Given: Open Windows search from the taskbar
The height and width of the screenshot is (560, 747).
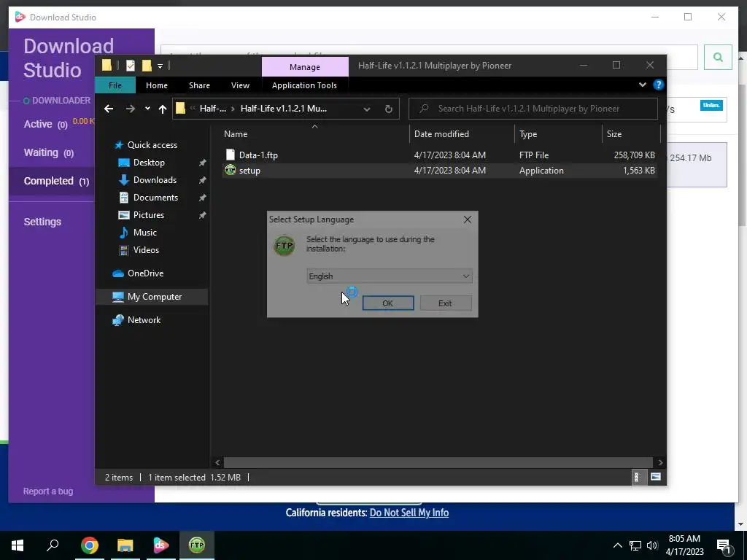Looking at the screenshot, I should (x=53, y=545).
